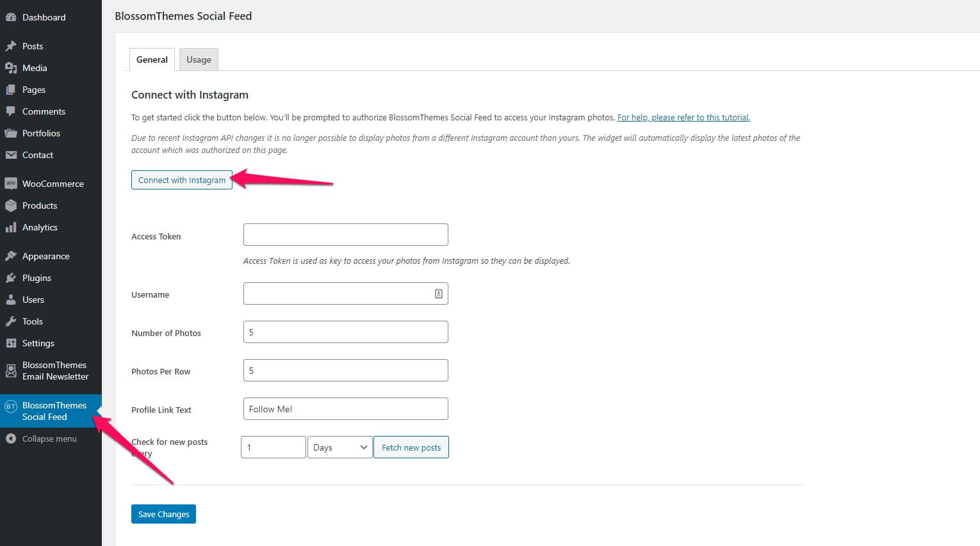This screenshot has width=980, height=546.
Task: Click the Portfolios folder icon
Action: point(11,133)
